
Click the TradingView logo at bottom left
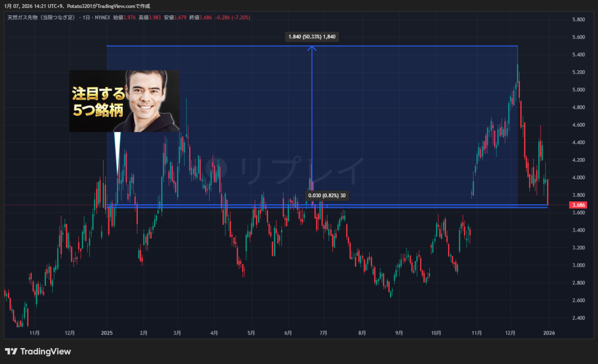coord(38,351)
